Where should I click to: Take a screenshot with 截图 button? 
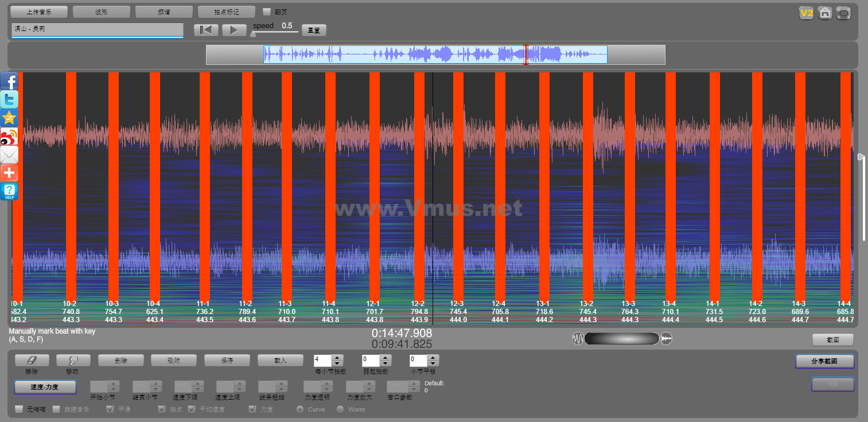coord(833,340)
